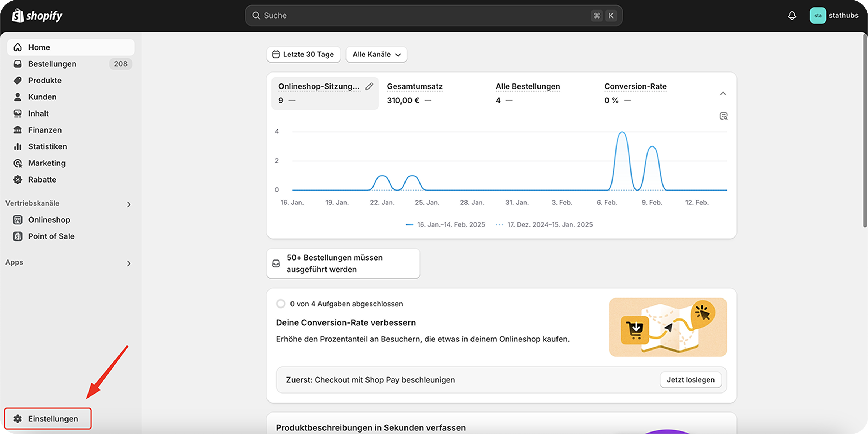Expand the Apps section chevron
Image resolution: width=868 pixels, height=434 pixels.
coord(129,263)
